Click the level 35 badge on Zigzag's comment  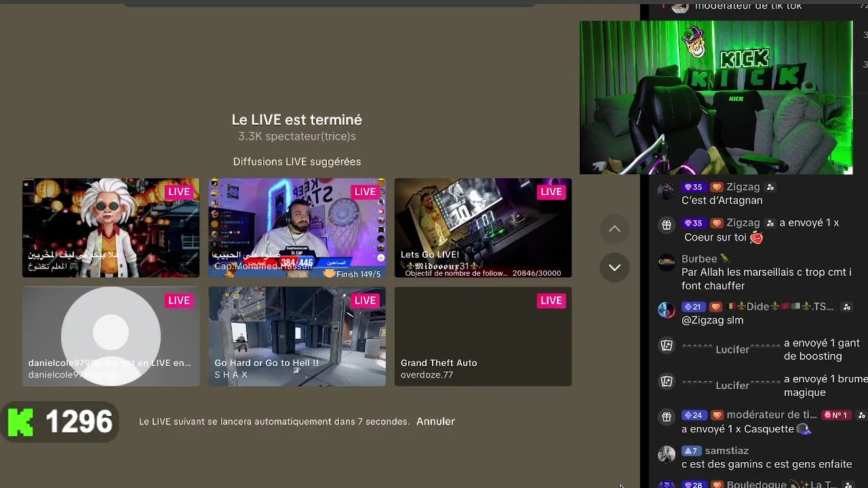pos(693,187)
